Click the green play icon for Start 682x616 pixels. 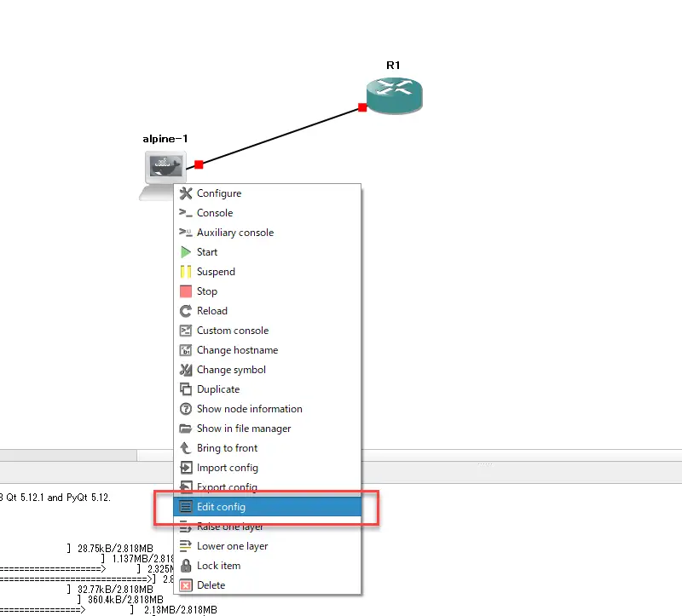186,252
